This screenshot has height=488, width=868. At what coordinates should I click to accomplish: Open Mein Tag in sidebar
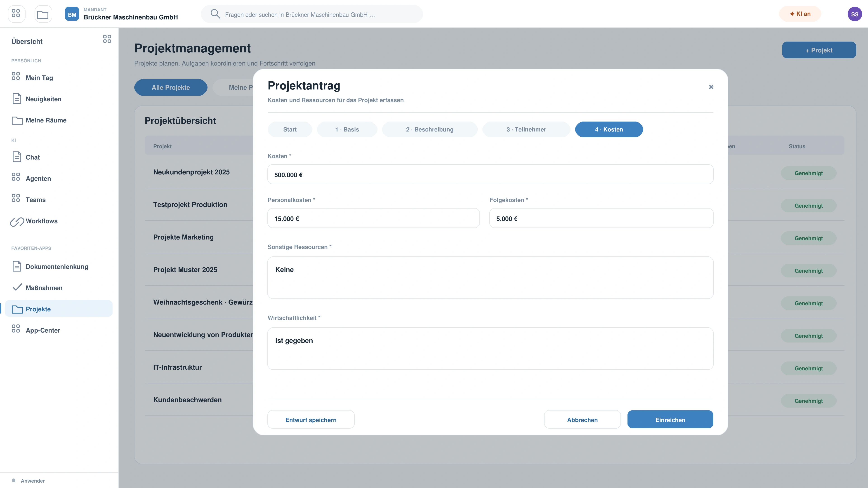(x=59, y=77)
